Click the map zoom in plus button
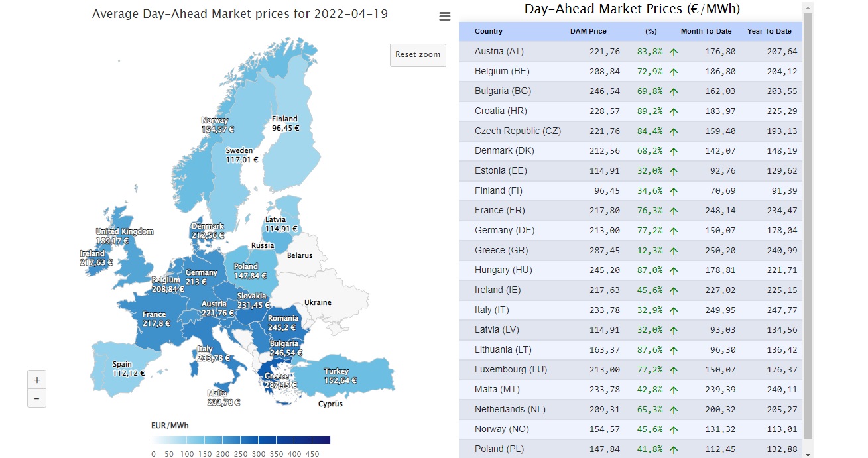 click(x=36, y=380)
